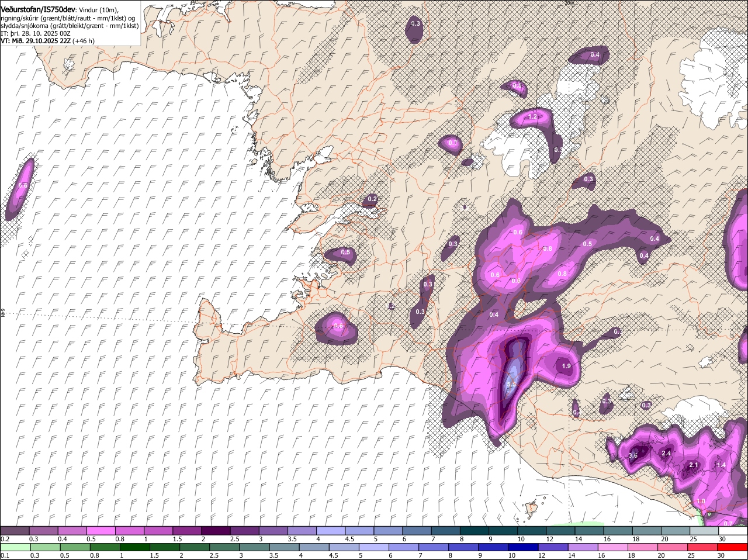Click the VT: Mið. 29.10.2025 22Z (+46 h) line

[48, 42]
